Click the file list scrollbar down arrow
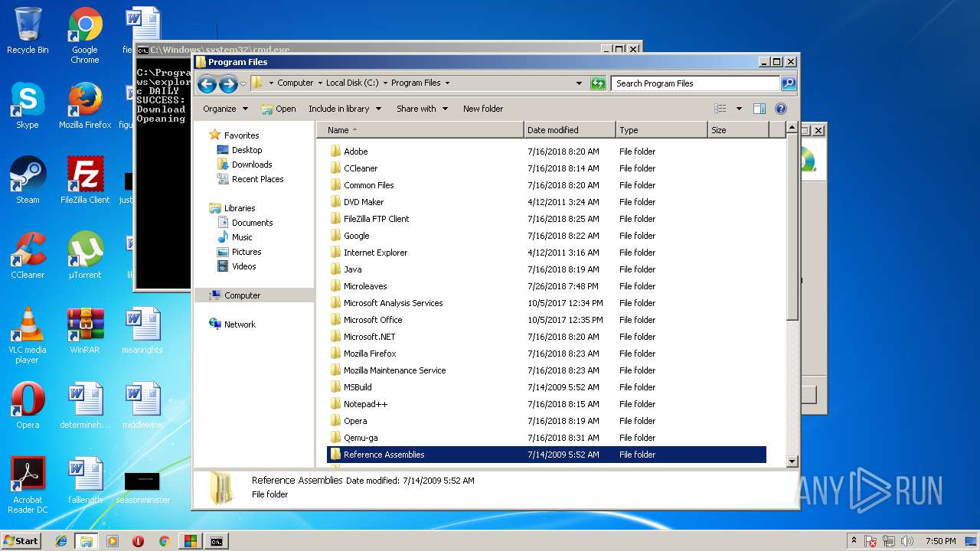980x551 pixels. tap(792, 461)
